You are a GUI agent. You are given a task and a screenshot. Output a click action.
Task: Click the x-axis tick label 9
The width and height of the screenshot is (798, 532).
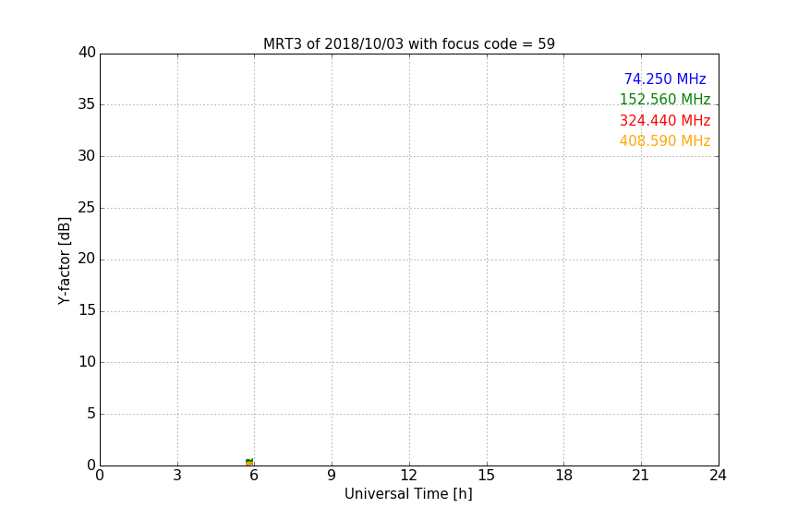click(x=332, y=476)
